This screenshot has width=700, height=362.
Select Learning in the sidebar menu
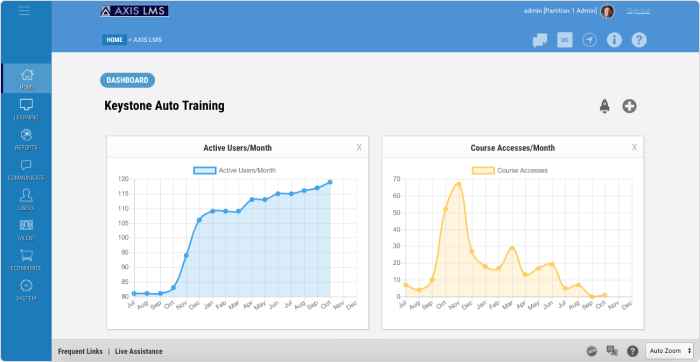26,110
